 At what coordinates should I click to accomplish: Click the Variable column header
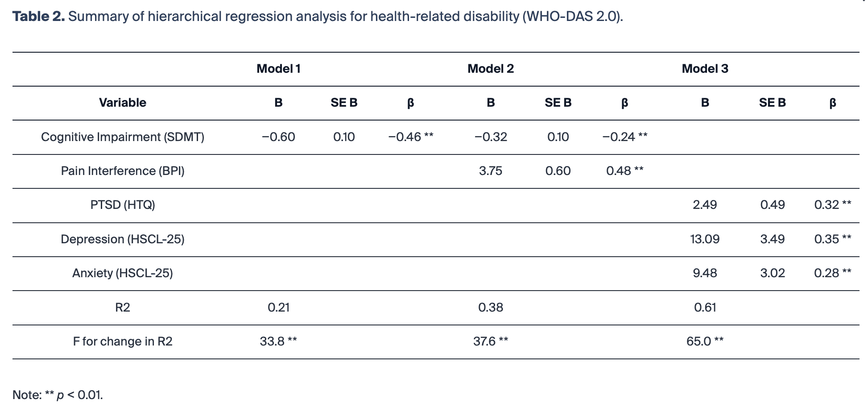click(123, 103)
